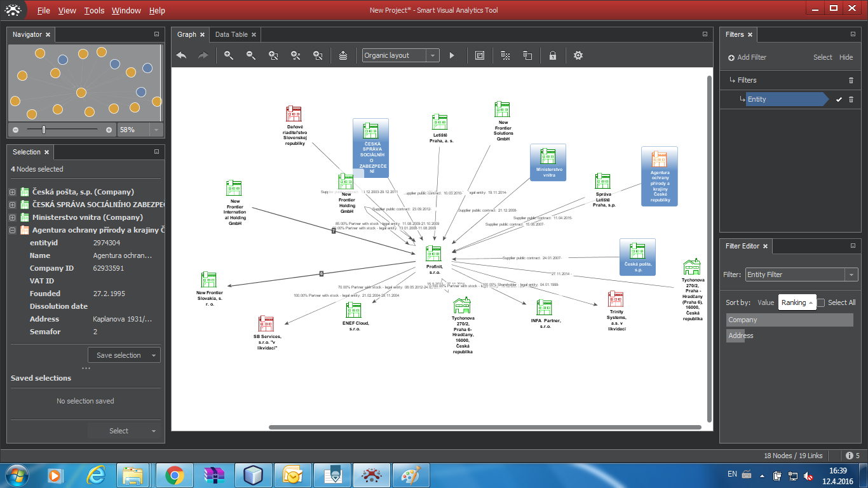The width and height of the screenshot is (868, 488).
Task: Click the export stack icon in toolbar
Action: tap(343, 56)
